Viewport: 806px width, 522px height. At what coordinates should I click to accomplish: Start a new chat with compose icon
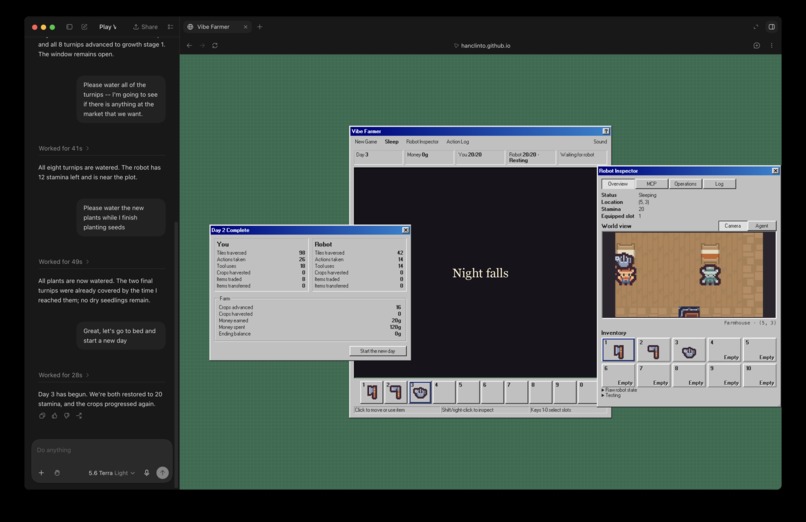click(x=84, y=27)
